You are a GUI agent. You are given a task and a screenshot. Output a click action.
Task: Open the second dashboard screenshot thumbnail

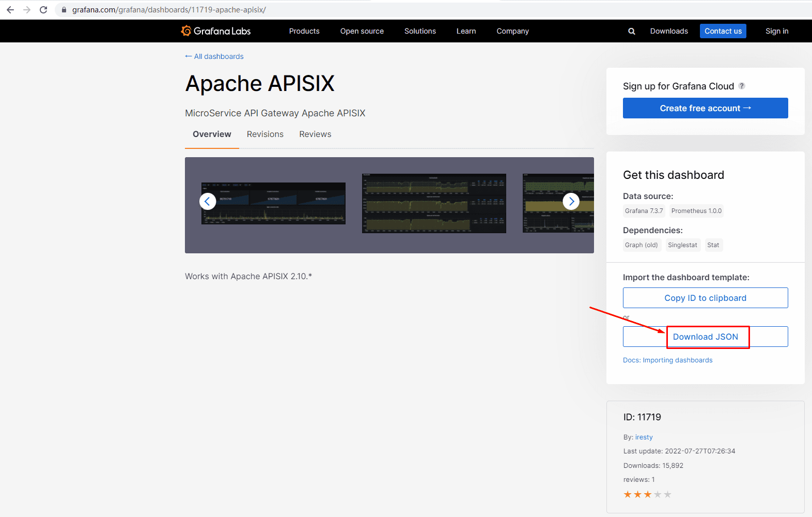(434, 203)
